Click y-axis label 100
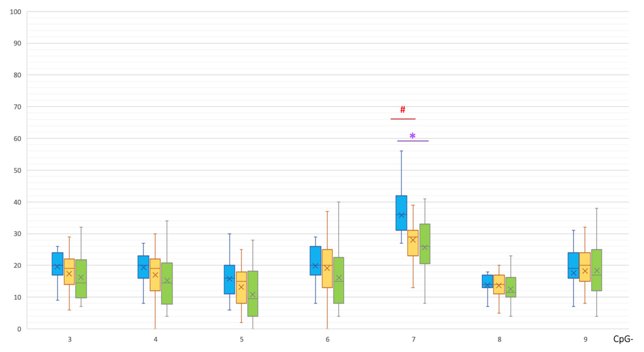 [x=15, y=12]
